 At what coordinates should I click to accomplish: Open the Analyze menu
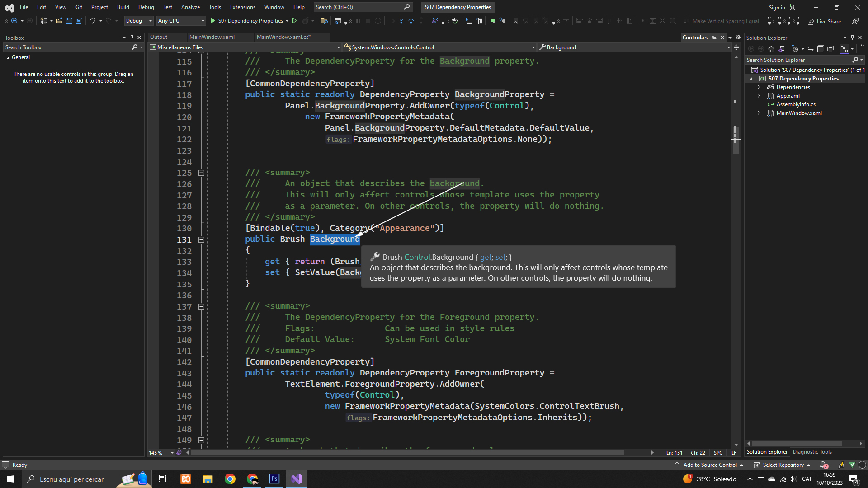coord(190,7)
